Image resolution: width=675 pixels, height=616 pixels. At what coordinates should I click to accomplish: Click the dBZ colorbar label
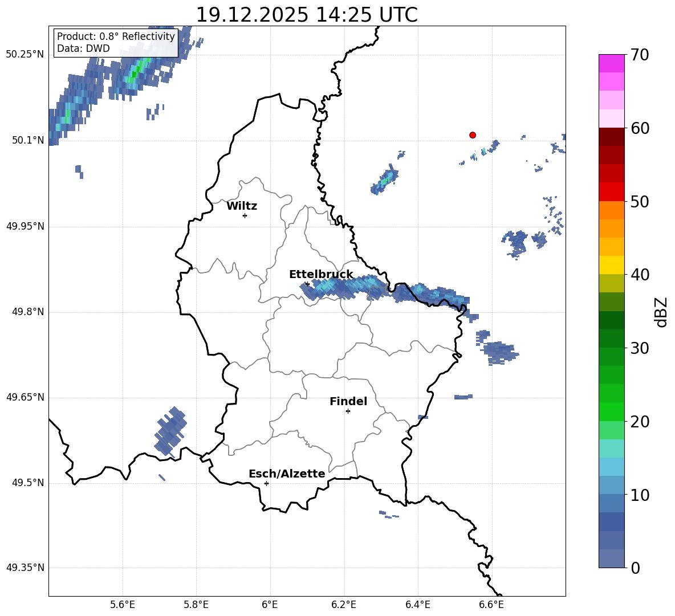pyautogui.click(x=661, y=312)
